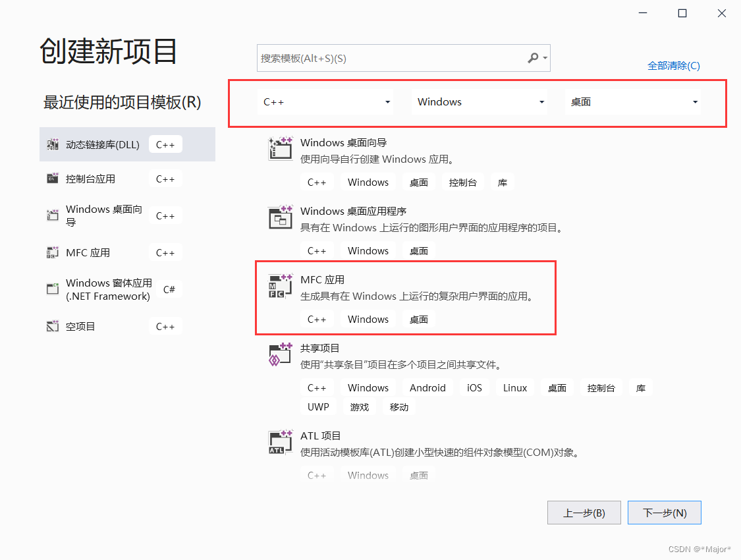This screenshot has width=741, height=560.
Task: Click the search magnifier icon
Action: pyautogui.click(x=533, y=58)
